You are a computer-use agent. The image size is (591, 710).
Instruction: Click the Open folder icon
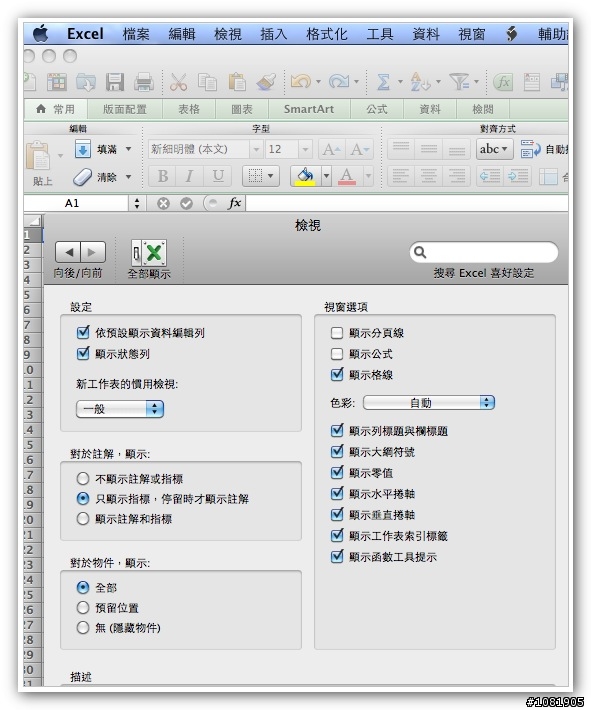86,82
